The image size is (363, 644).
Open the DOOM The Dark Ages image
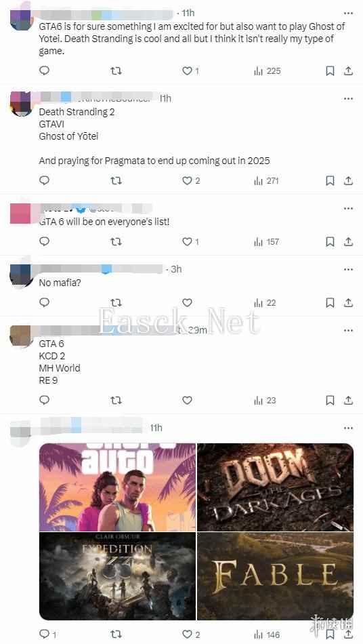coord(275,487)
